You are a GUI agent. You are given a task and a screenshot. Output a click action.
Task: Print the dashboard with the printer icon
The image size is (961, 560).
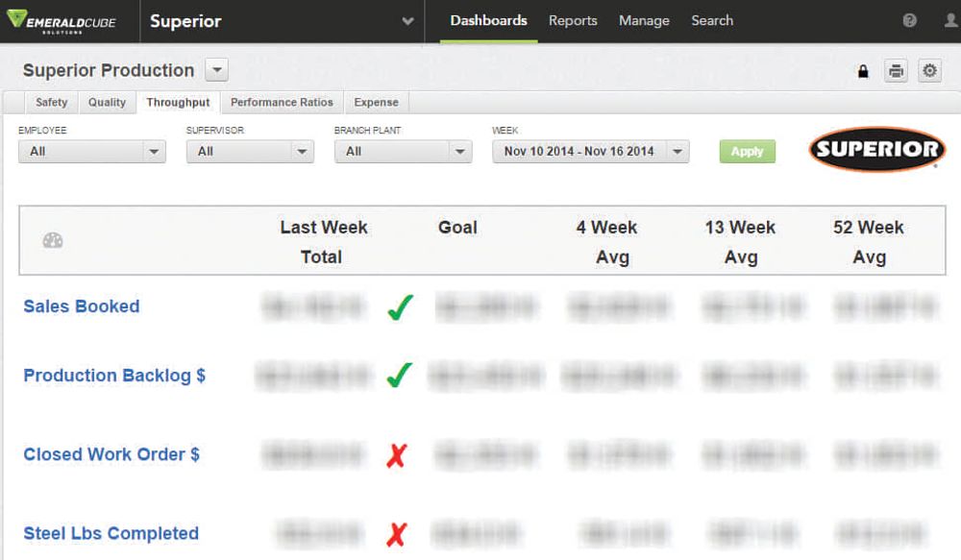coord(896,71)
